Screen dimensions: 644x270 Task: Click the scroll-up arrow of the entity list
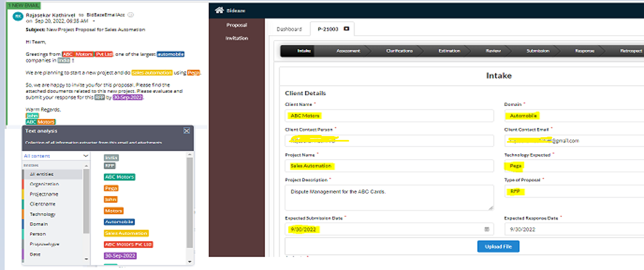point(86,166)
